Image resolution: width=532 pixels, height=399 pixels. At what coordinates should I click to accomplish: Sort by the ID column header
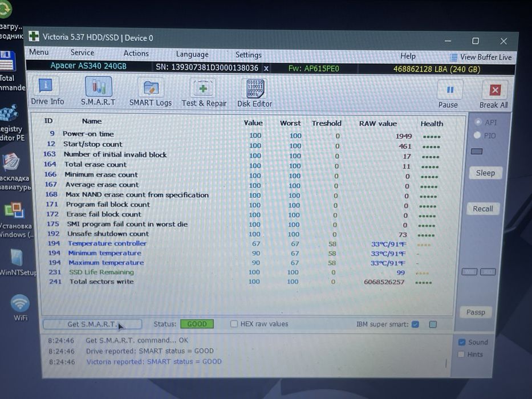pos(48,121)
